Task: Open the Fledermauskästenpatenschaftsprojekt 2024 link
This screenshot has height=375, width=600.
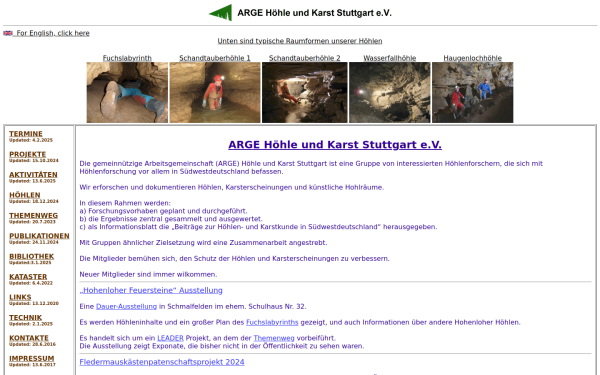Action: click(x=162, y=362)
